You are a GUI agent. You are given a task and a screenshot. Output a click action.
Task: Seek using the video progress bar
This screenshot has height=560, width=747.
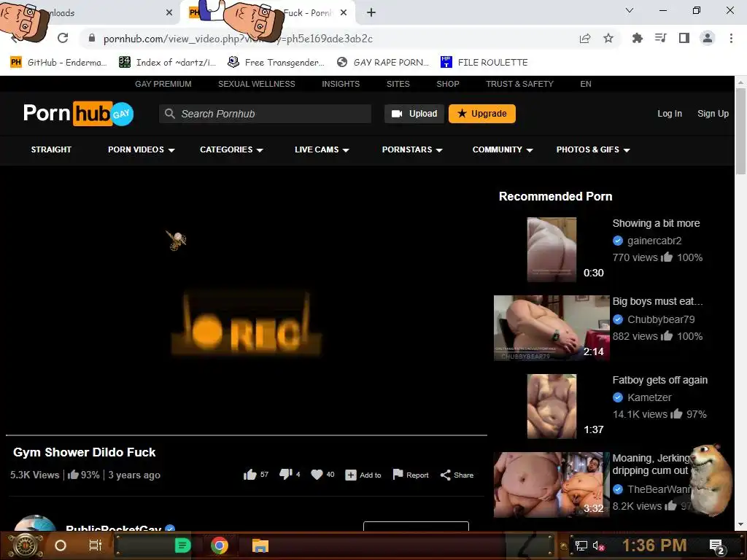tap(247, 435)
